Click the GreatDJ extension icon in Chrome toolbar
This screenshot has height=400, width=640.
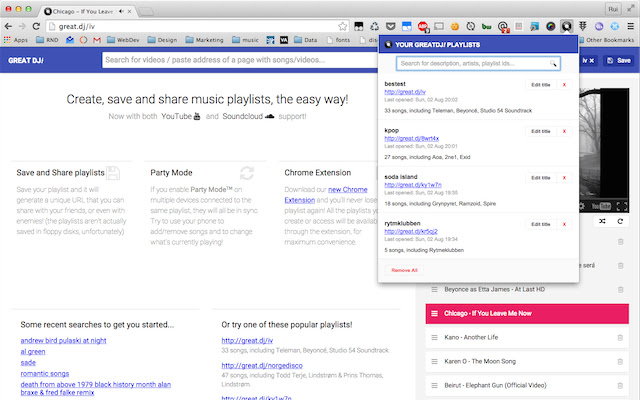tap(566, 27)
